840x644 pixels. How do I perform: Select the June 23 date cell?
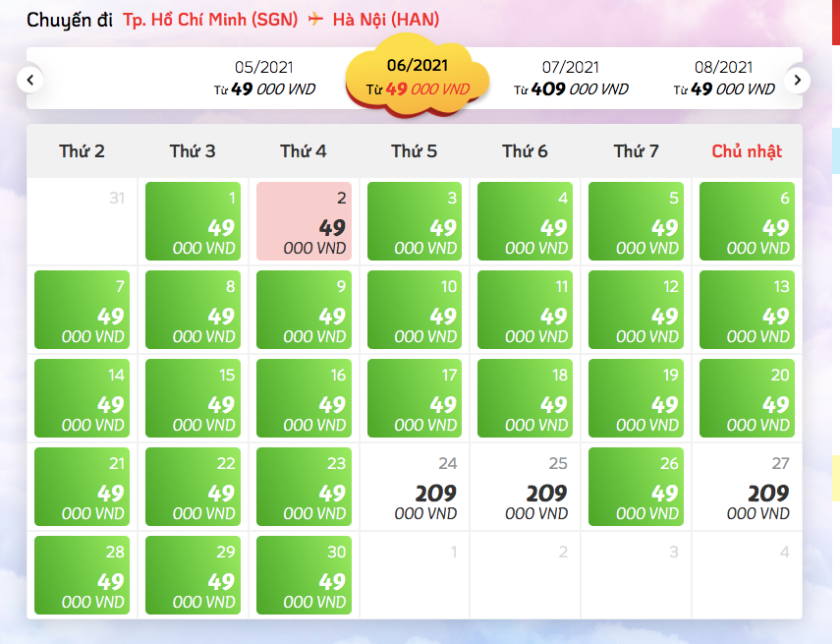(304, 487)
